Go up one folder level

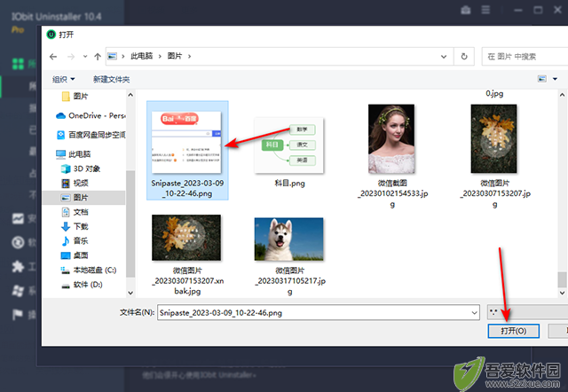click(x=98, y=57)
